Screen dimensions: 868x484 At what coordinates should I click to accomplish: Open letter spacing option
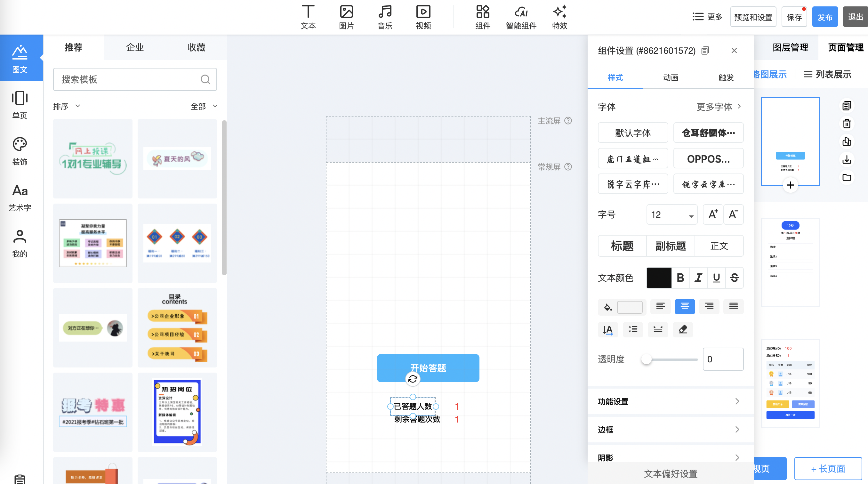[658, 329]
